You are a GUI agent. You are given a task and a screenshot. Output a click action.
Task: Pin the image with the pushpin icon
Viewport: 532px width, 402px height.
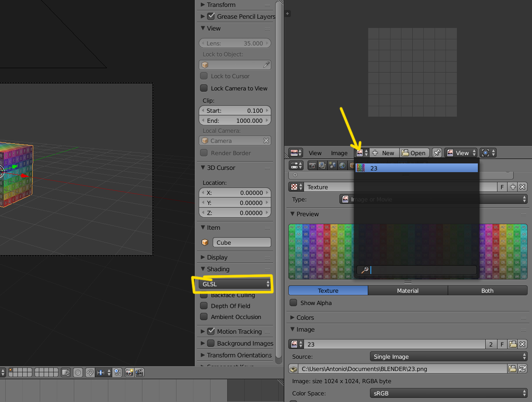(x=436, y=153)
